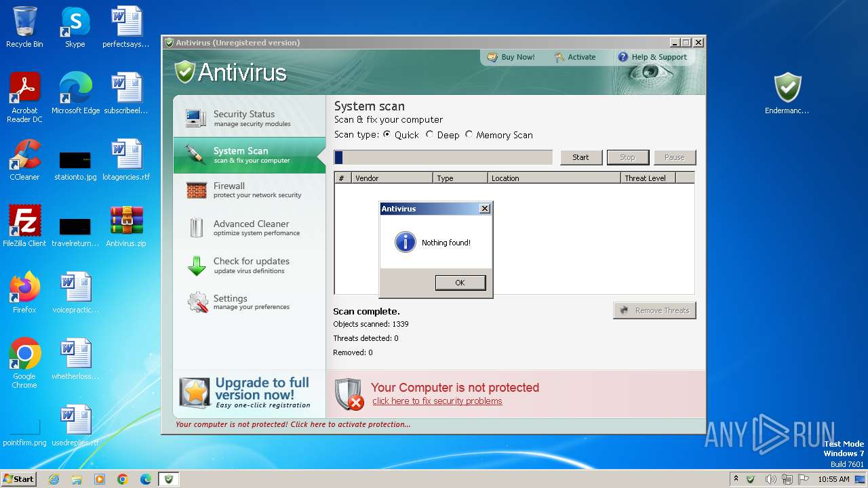Image resolution: width=868 pixels, height=488 pixels.
Task: Select the Memory Scan type
Action: [x=469, y=134]
